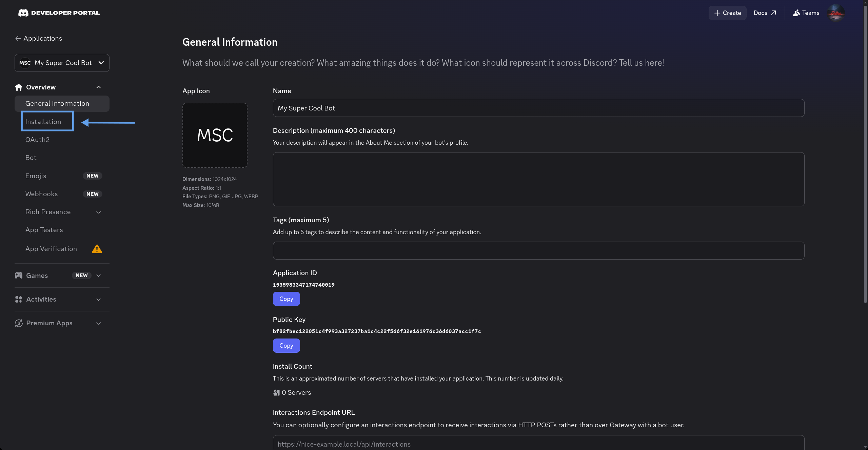Open the App Testers page
This screenshot has height=450, width=868.
(x=44, y=230)
